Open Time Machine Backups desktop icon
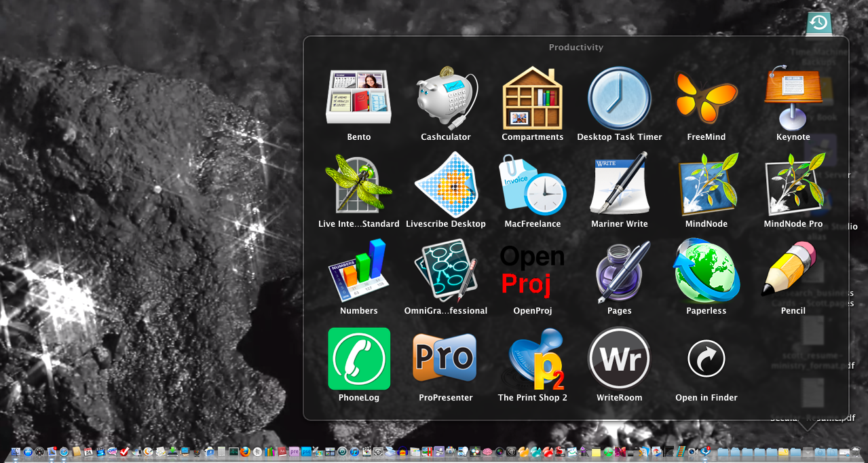The width and height of the screenshot is (868, 463). (x=819, y=23)
